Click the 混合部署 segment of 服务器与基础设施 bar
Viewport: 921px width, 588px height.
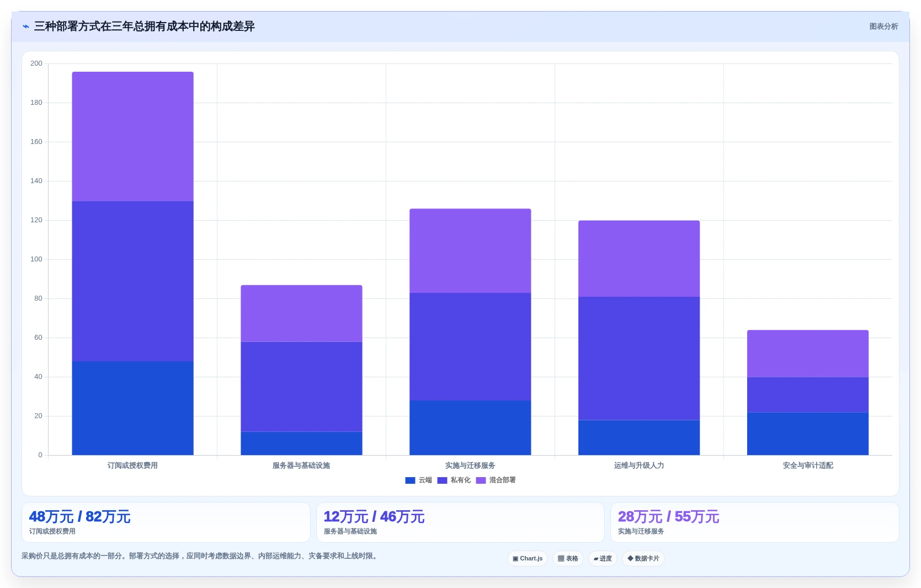pos(301,313)
